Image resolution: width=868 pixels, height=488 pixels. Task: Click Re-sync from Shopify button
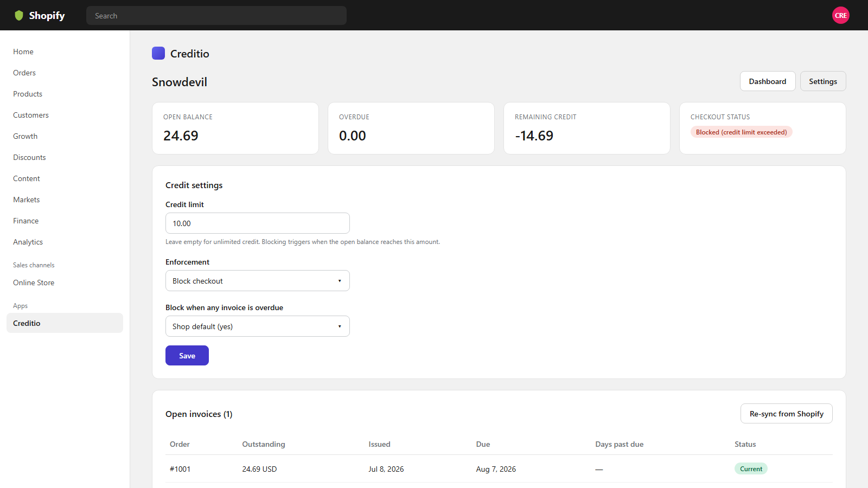(787, 414)
